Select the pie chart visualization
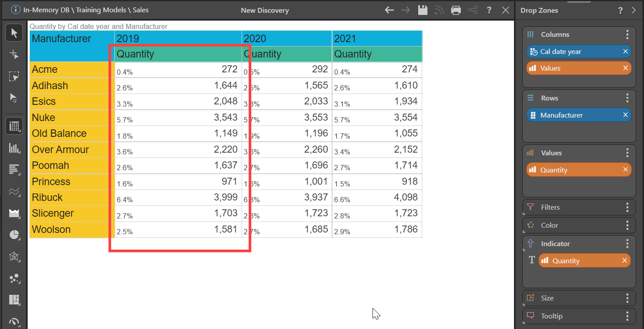644x329 pixels. [14, 235]
